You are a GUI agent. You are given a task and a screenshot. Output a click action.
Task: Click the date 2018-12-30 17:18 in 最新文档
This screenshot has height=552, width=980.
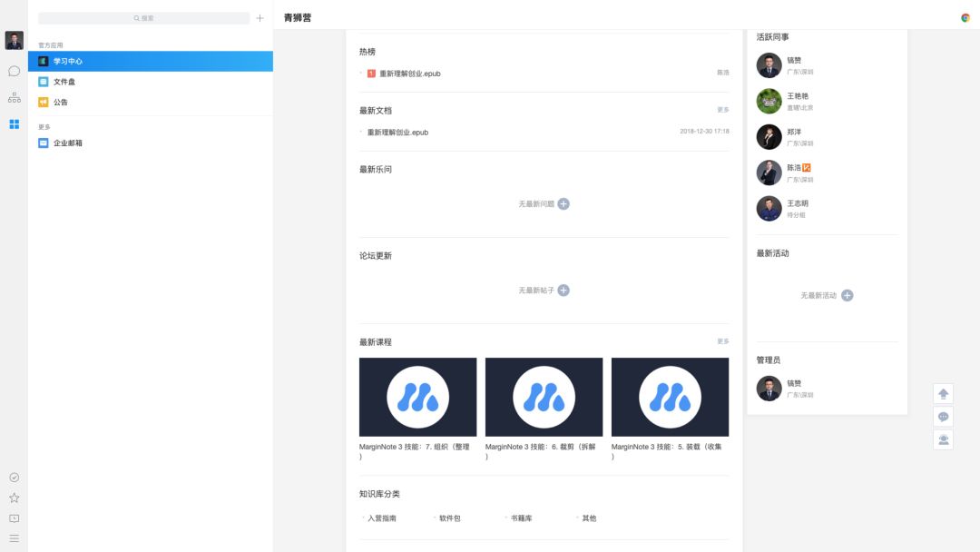704,132
